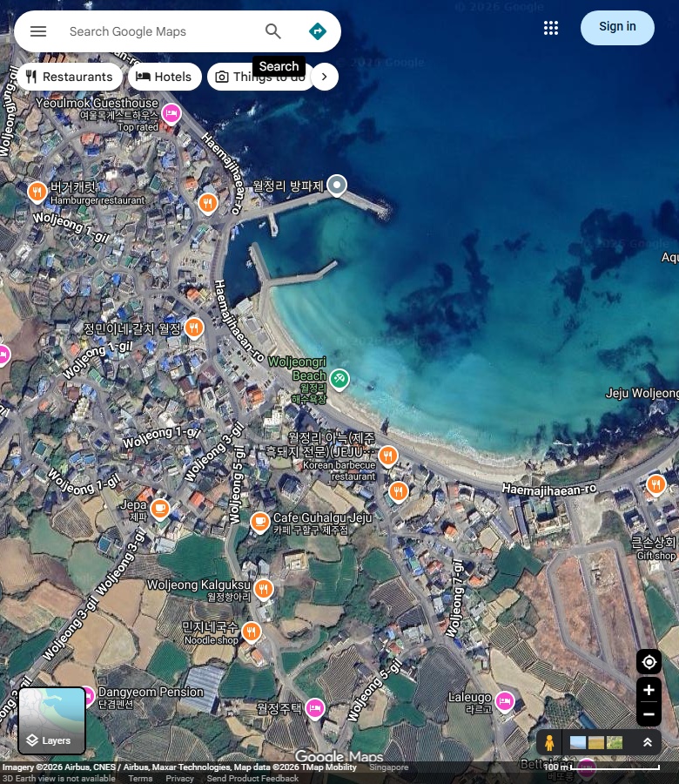Click the 버거캐럿 hamburger restaurant pin

pyautogui.click(x=37, y=192)
